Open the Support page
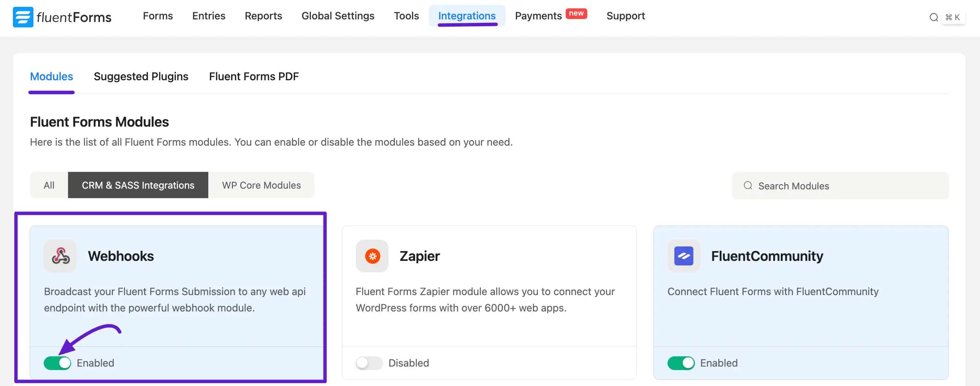This screenshot has height=386, width=980. click(x=625, y=16)
